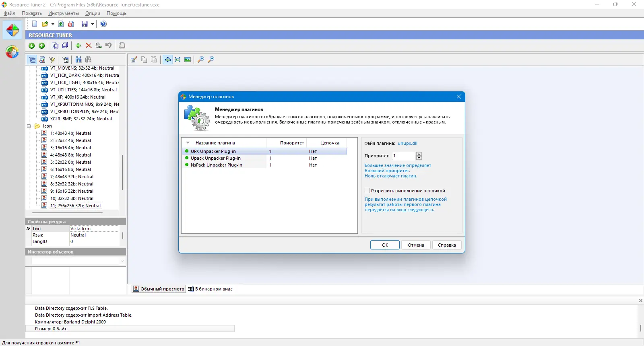Close the bottom log panel
The height and width of the screenshot is (346, 644).
point(640,301)
